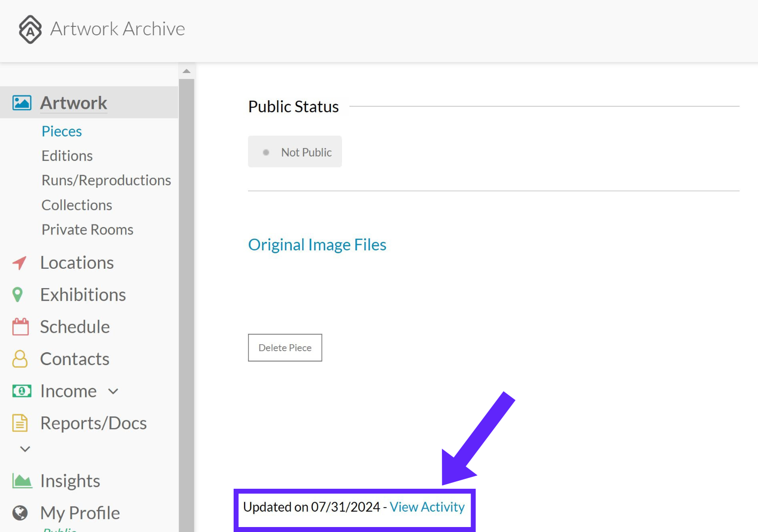Expand the Income submenu chevron
This screenshot has height=532, width=758.
(113, 391)
